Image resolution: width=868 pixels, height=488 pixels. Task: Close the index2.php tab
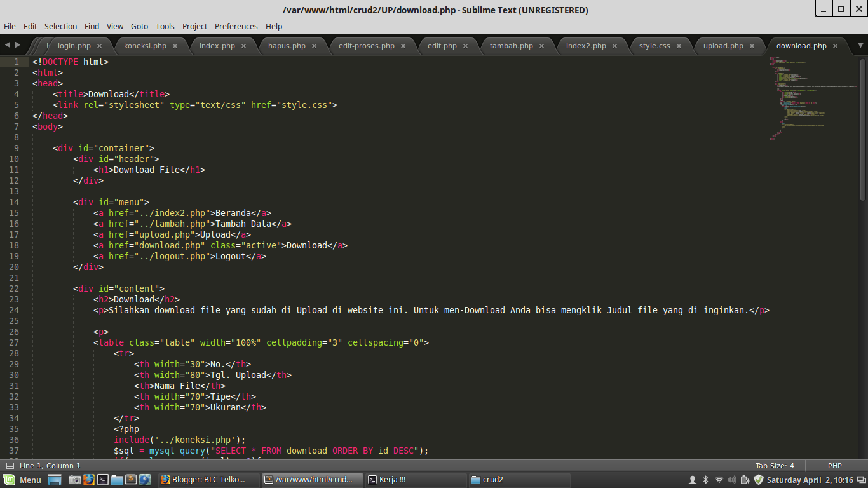click(615, 46)
